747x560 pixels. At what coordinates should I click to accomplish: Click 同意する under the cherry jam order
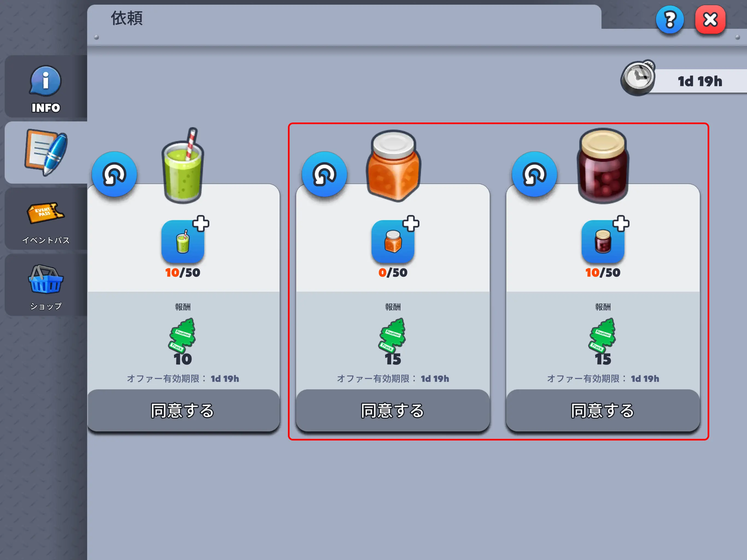point(603,410)
